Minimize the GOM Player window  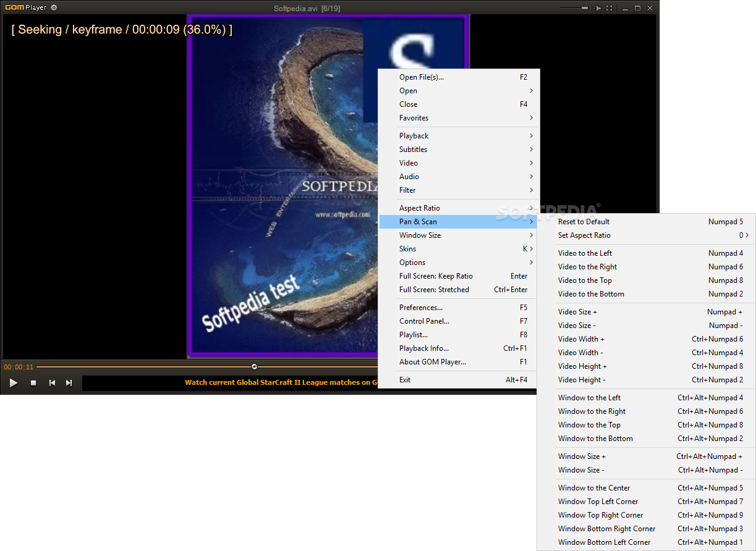tap(624, 8)
